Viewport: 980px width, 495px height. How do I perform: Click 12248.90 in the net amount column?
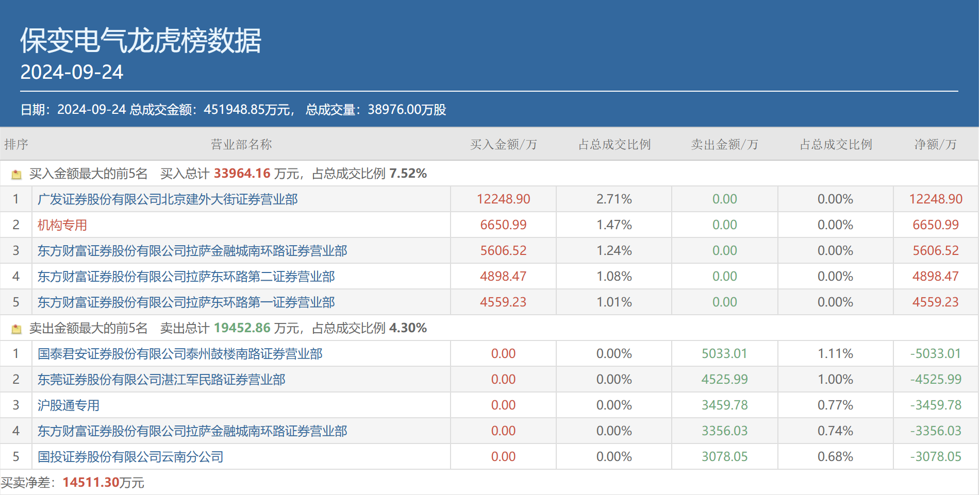pyautogui.click(x=936, y=199)
